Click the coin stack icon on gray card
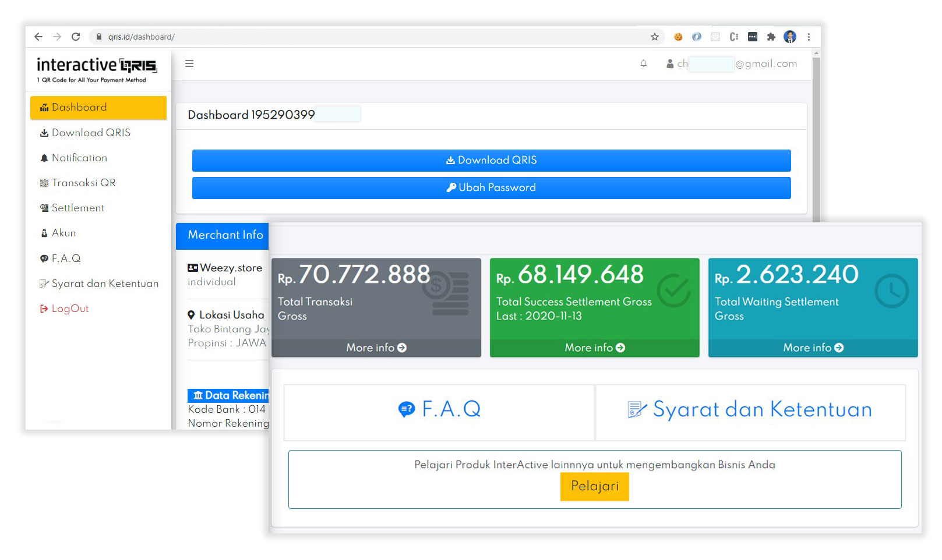 click(x=446, y=293)
